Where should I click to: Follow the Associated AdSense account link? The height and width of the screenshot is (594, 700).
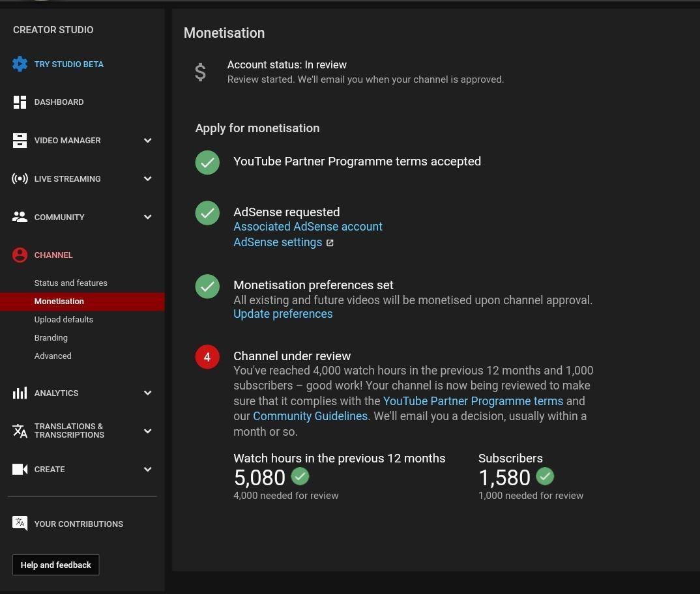(308, 227)
